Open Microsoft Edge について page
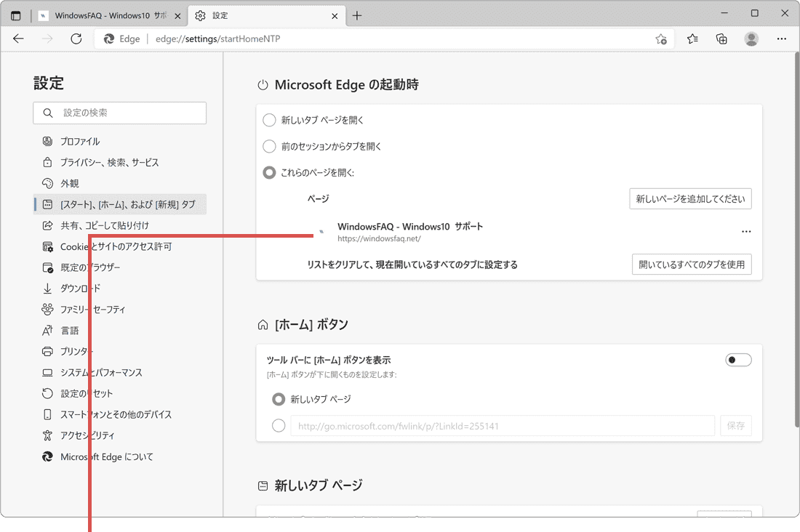Viewport: 800px width, 532px height. pyautogui.click(x=120, y=456)
